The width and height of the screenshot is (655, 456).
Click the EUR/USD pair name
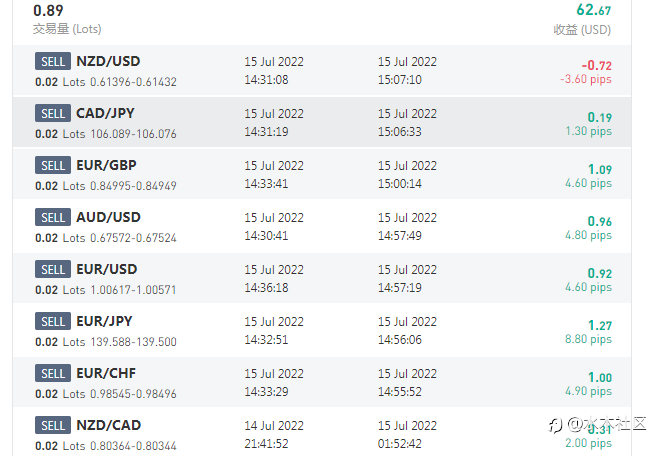107,269
